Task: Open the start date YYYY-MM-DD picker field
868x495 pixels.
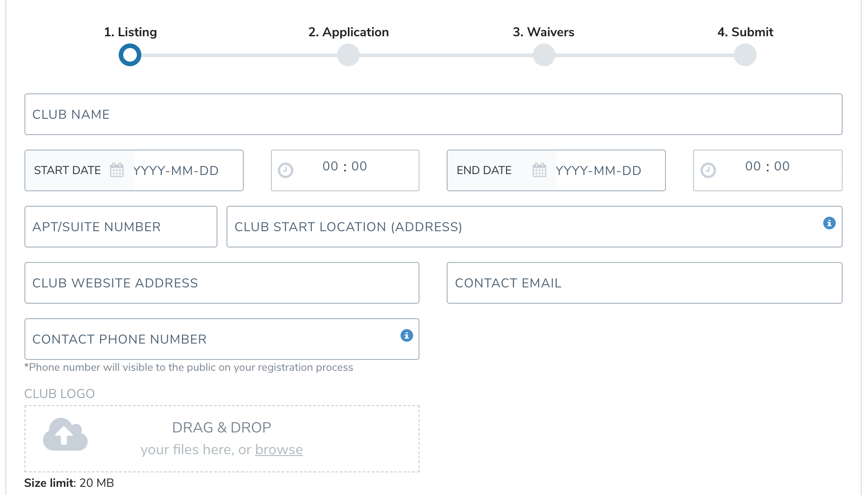Action: coord(186,170)
